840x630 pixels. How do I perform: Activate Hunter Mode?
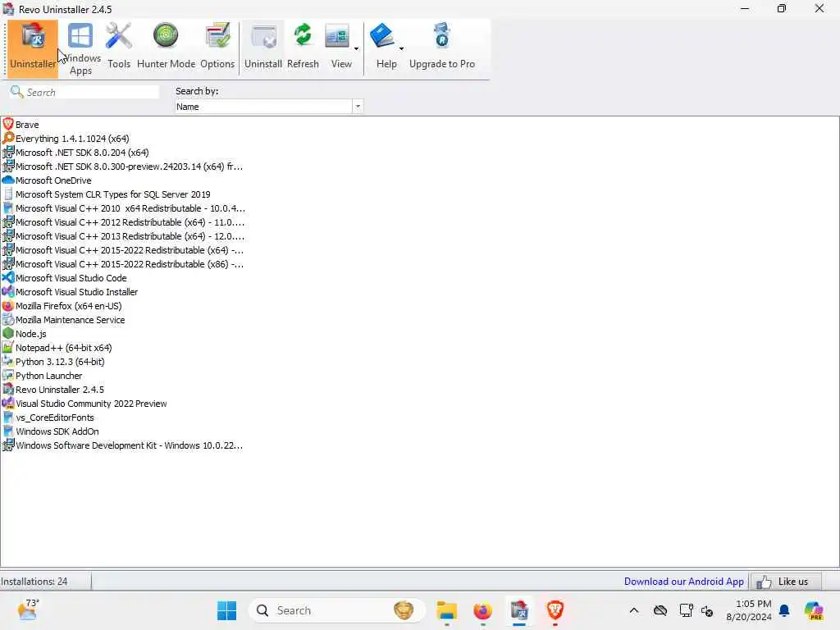coord(166,47)
